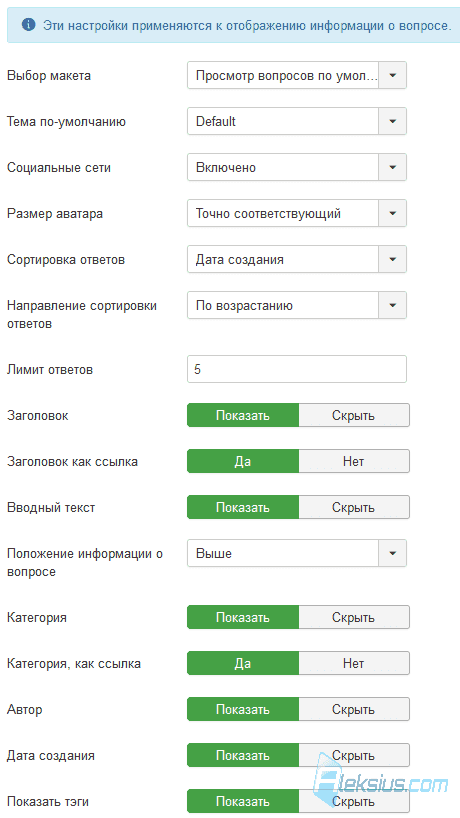This screenshot has width=460, height=818.
Task: Expand the Сортировка ответов dropdown arrow
Action: pos(392,259)
